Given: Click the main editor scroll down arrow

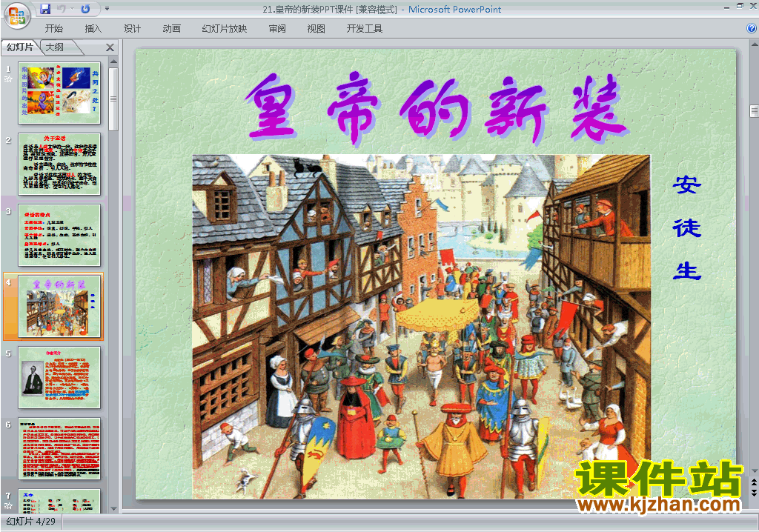Looking at the screenshot, I should pyautogui.click(x=754, y=471).
